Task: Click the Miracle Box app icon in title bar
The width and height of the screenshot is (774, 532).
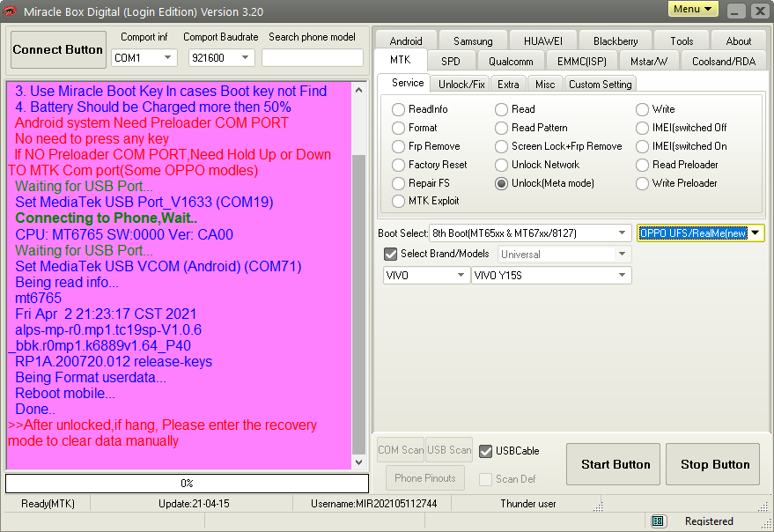Action: (x=10, y=11)
